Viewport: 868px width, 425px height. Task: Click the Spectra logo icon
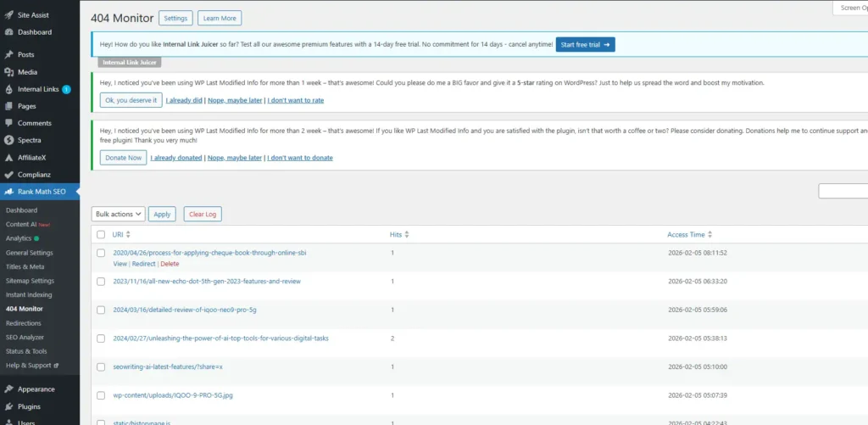(8, 140)
